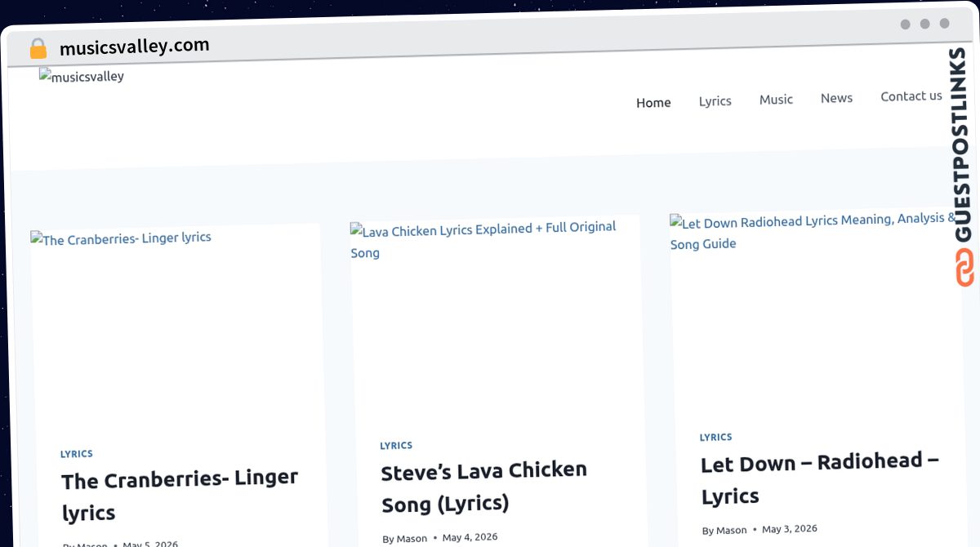The image size is (980, 547).
Task: Go to the Home menu item
Action: [653, 102]
